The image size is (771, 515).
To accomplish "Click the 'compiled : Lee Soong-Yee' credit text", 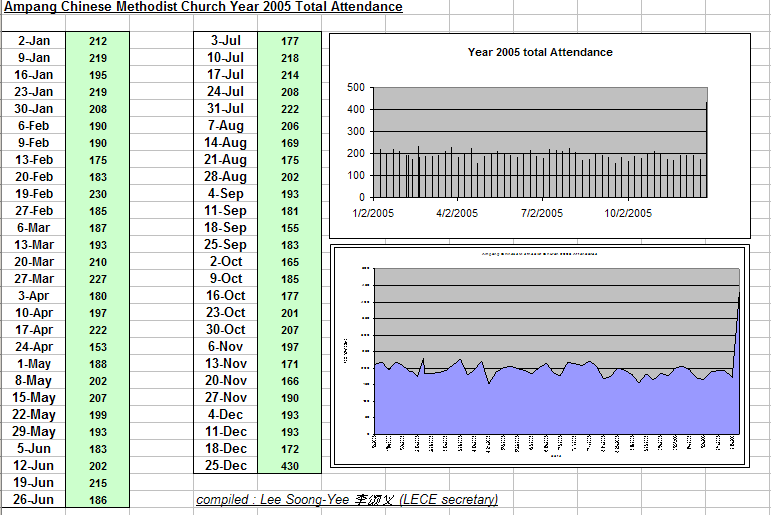I will click(x=347, y=500).
